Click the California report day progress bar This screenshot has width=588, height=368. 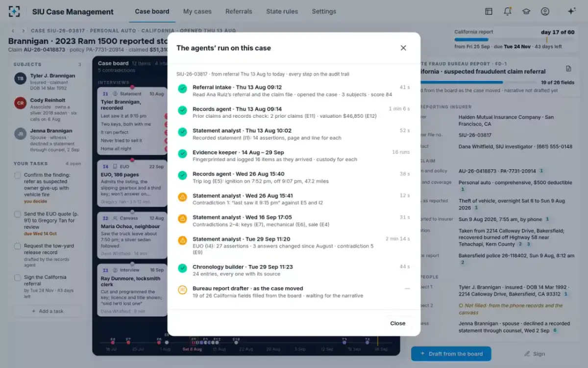click(514, 40)
